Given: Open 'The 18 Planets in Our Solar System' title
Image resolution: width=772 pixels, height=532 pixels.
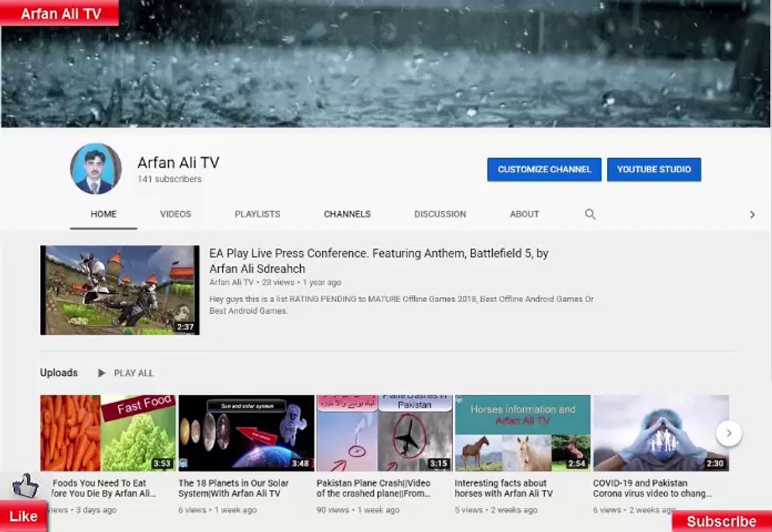Looking at the screenshot, I should 234,488.
